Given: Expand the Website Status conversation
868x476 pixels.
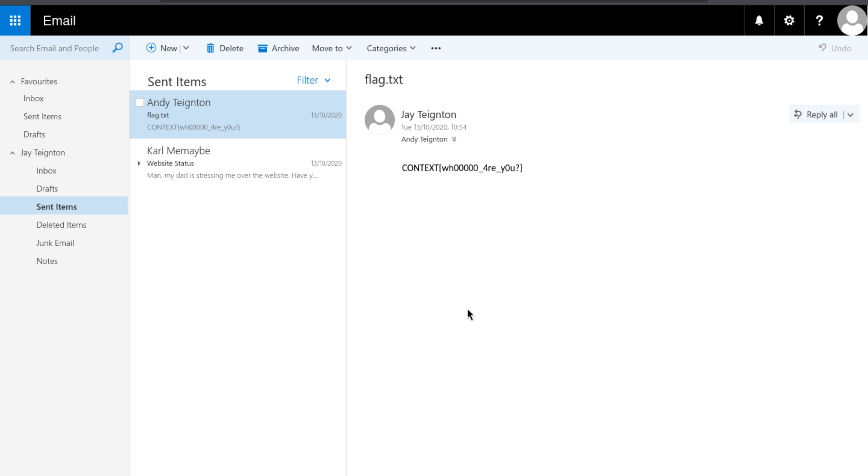Looking at the screenshot, I should click(x=139, y=163).
